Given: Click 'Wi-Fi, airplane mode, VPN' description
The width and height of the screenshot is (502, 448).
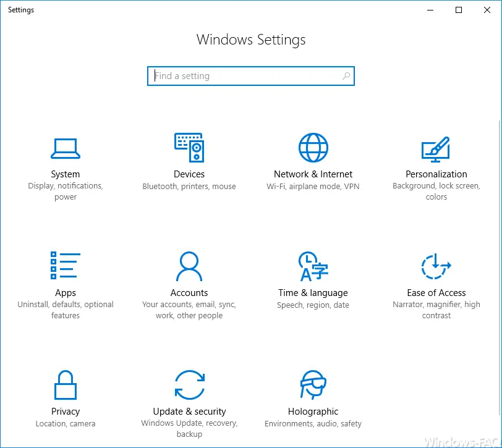Looking at the screenshot, I should click(313, 186).
